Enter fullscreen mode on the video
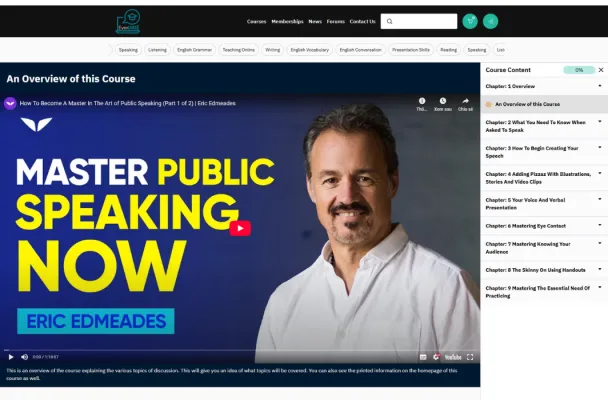The height and width of the screenshot is (400, 608). click(471, 356)
